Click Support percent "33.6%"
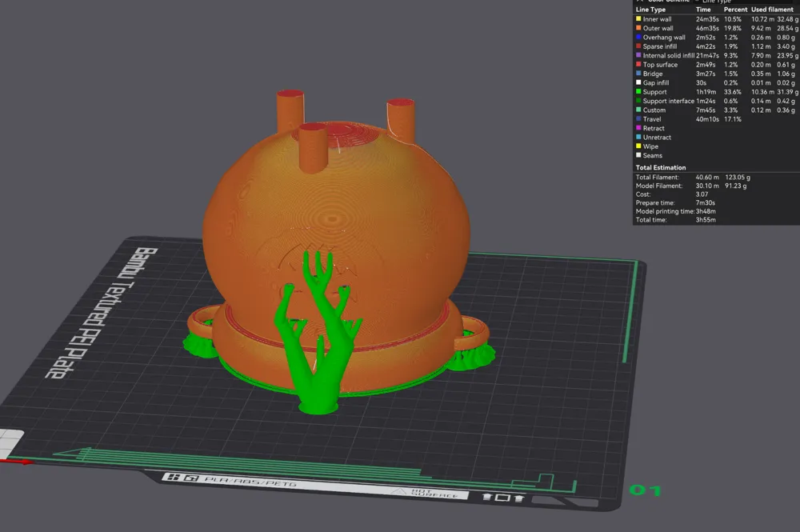Screen dimensions: 800x532 [733, 92]
